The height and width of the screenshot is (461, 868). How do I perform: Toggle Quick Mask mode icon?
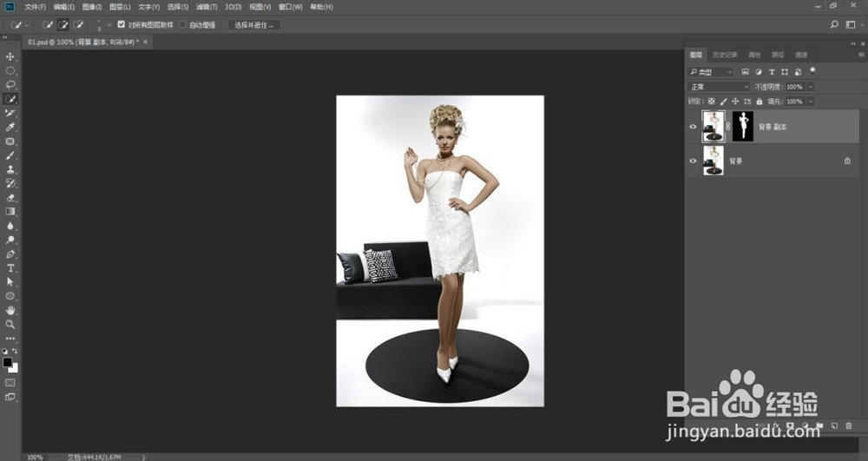pos(10,382)
